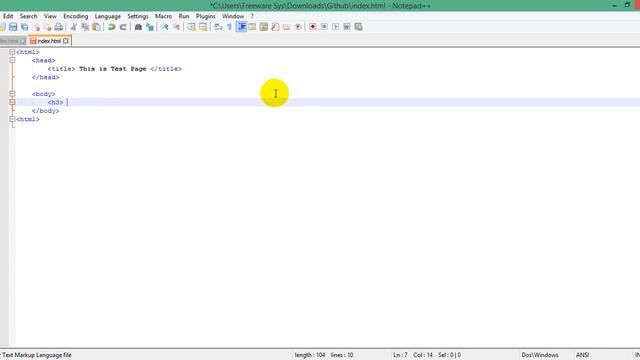Click the Start Recording macro icon
Viewport: 640px width, 360px height.
click(x=313, y=27)
